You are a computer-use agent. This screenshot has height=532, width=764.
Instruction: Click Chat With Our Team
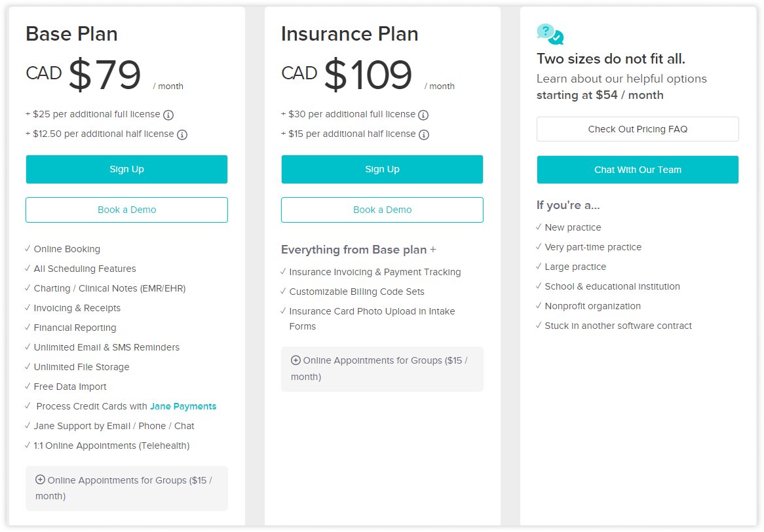pyautogui.click(x=637, y=170)
